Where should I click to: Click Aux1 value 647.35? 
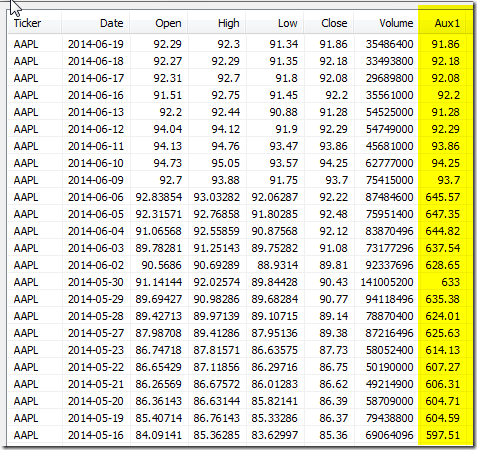443,214
